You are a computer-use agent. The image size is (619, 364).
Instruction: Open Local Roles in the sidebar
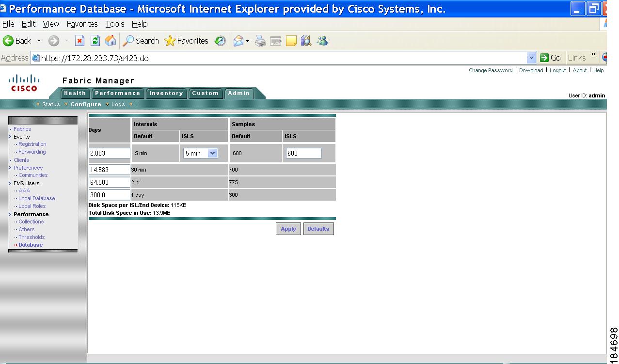tap(32, 206)
